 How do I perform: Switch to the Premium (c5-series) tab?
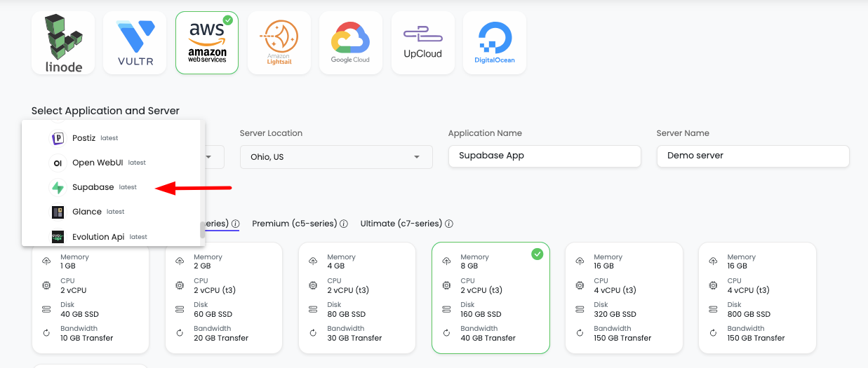point(295,224)
